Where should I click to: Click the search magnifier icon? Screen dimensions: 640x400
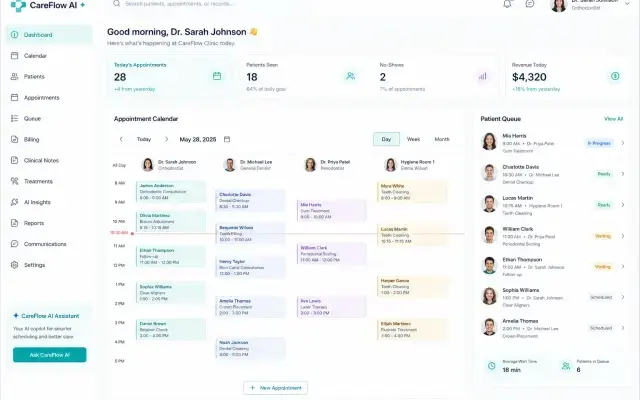(x=117, y=4)
